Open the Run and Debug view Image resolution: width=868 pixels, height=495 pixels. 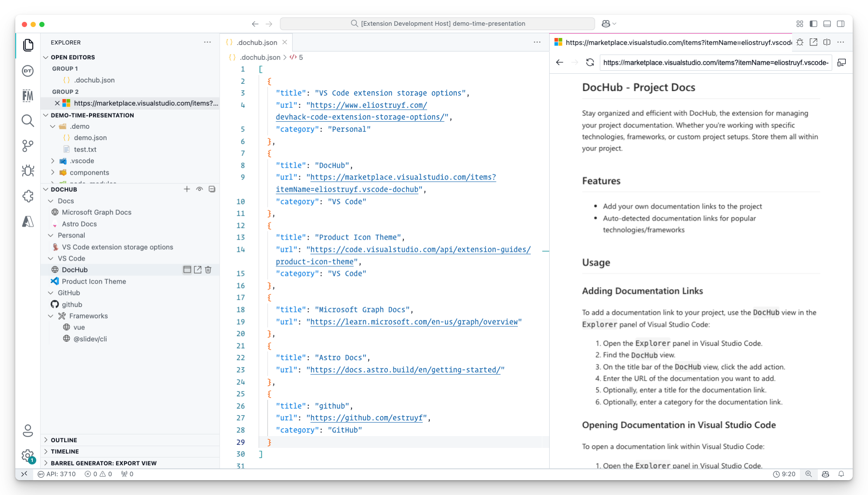(28, 171)
